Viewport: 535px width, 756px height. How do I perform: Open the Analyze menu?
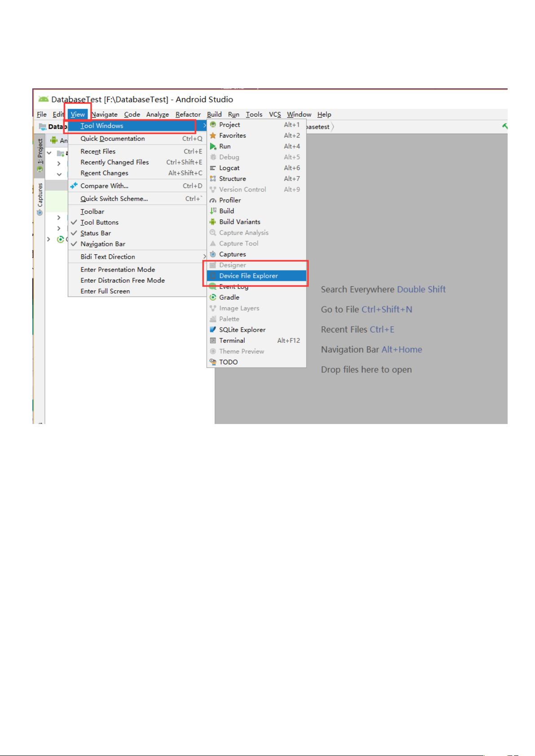point(158,114)
